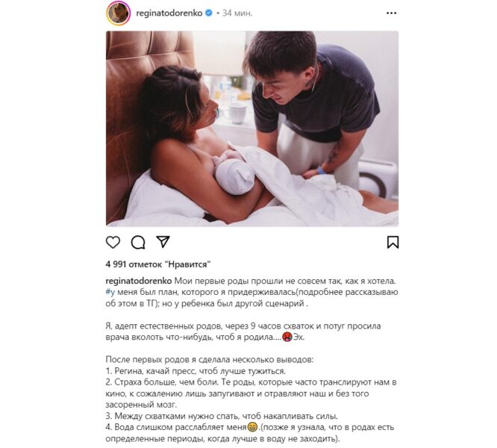The image size is (497, 448).
Task: Click the '34 мин.' post timestamp
Action: point(237,13)
